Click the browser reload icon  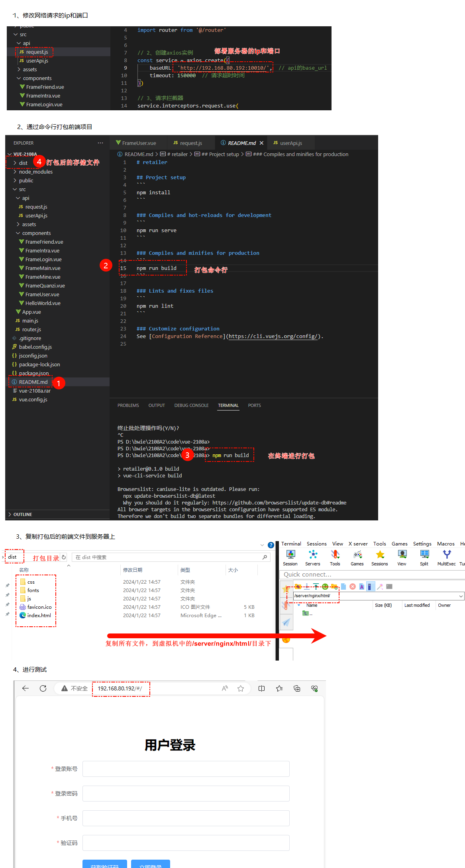click(x=43, y=688)
